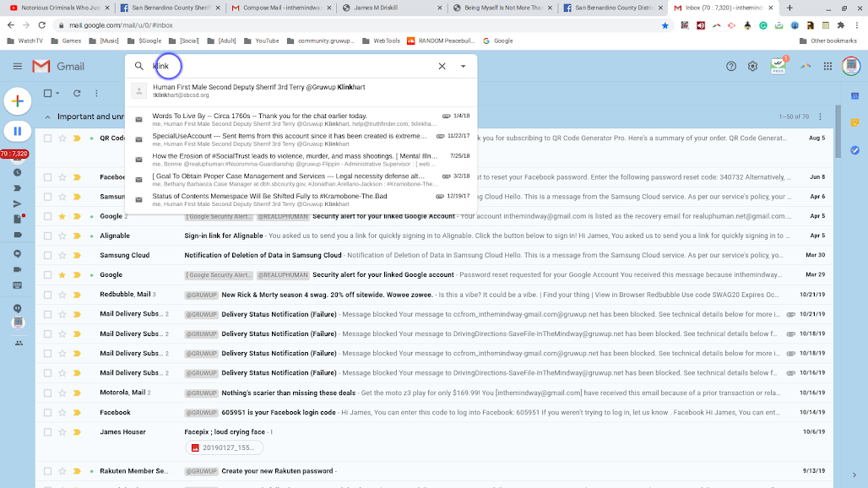Image resolution: width=868 pixels, height=488 pixels.
Task: Collapse the Important and unread section
Action: [47, 117]
